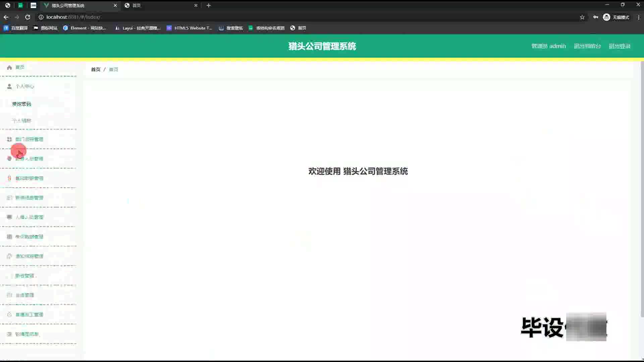644x362 pixels.
Task: Open 修改密码 submenu item
Action: [21, 104]
